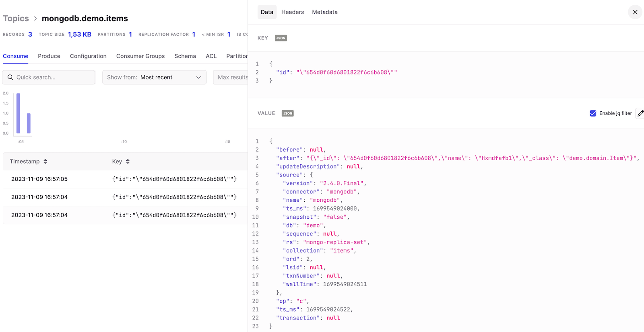Go to the Consumer Groups tab
Viewport: 644px width, 332px height.
point(140,56)
